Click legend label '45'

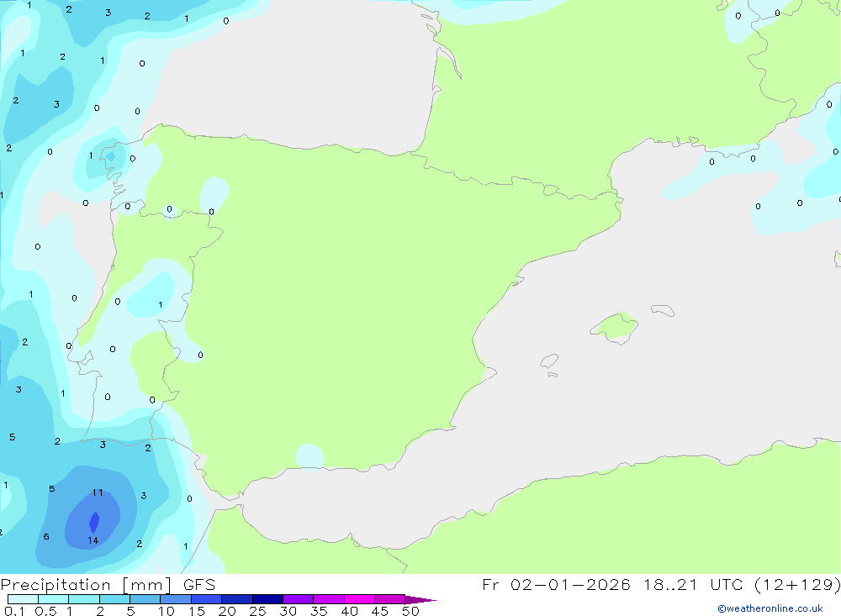point(380,611)
